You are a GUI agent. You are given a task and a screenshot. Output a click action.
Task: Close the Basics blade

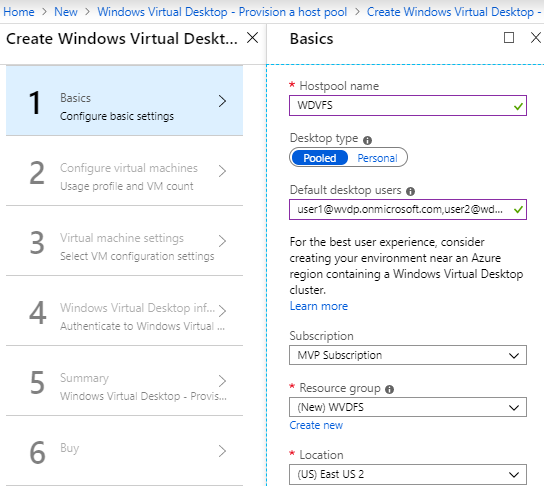pos(536,37)
